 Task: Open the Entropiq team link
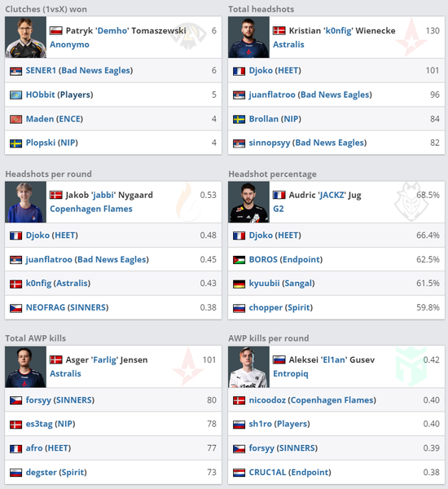click(291, 373)
